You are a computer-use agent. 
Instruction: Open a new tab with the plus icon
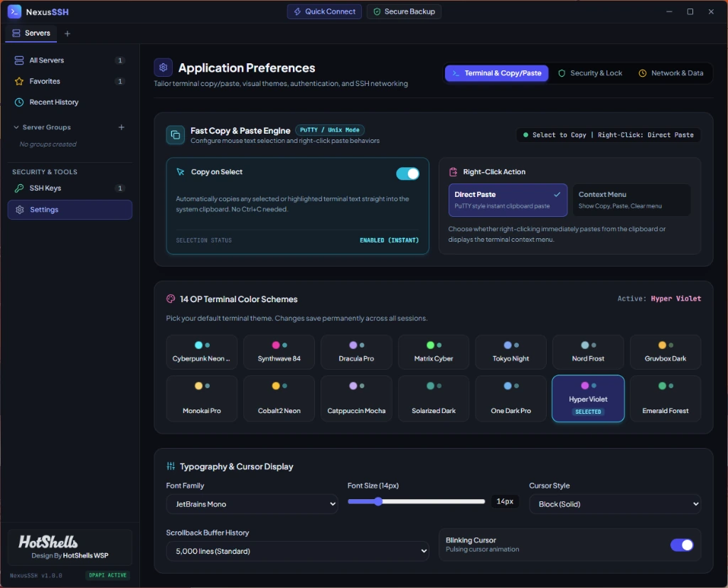tap(68, 33)
